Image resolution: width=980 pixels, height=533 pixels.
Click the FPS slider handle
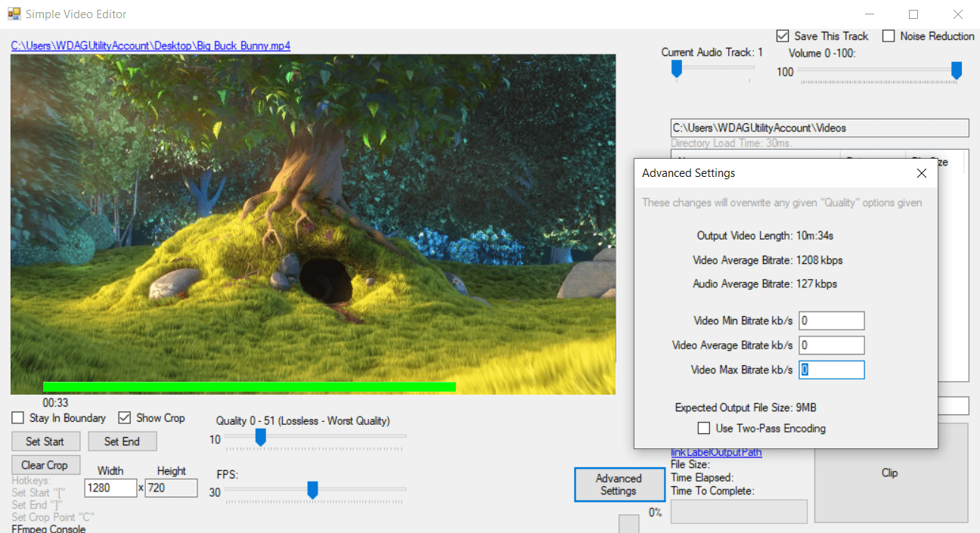(312, 490)
